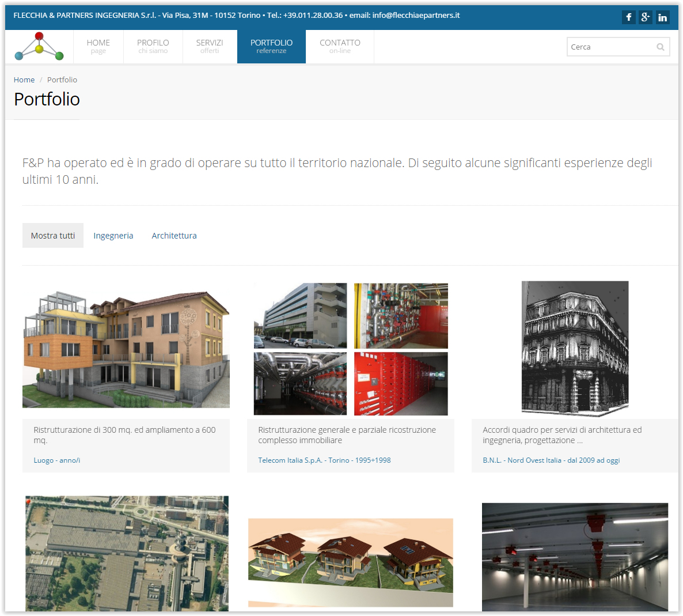The image size is (683, 616).
Task: Filter portfolio by Ingegneria
Action: point(113,236)
